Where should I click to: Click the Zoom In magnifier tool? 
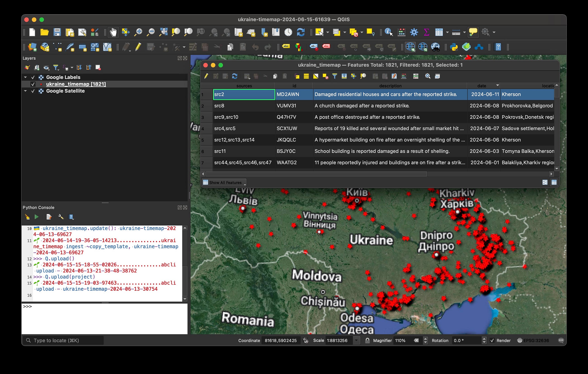(138, 32)
